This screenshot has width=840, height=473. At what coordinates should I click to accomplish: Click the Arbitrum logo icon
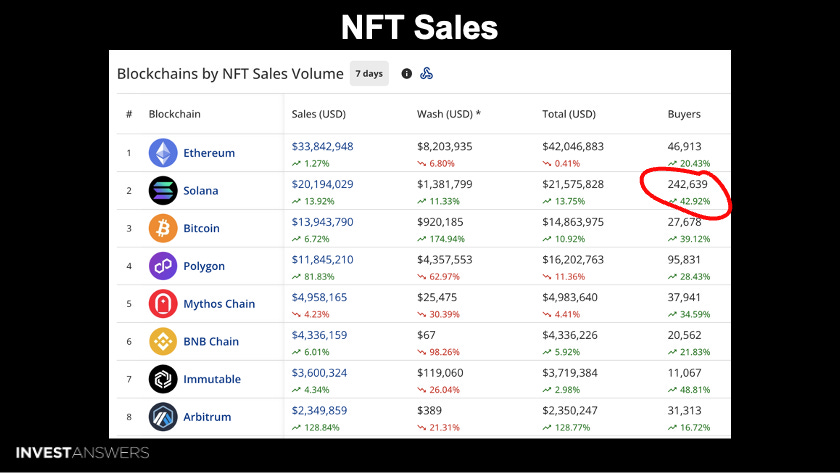pos(163,417)
